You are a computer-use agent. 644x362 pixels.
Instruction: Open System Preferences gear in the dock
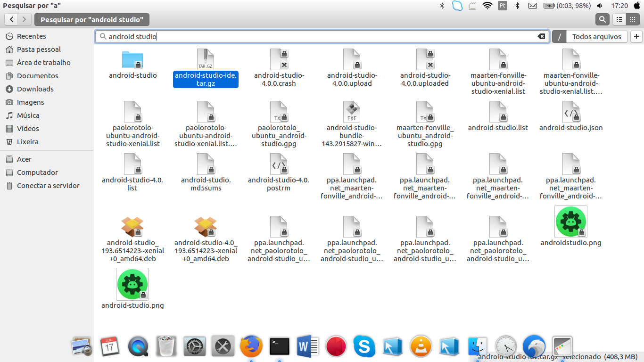click(x=194, y=347)
